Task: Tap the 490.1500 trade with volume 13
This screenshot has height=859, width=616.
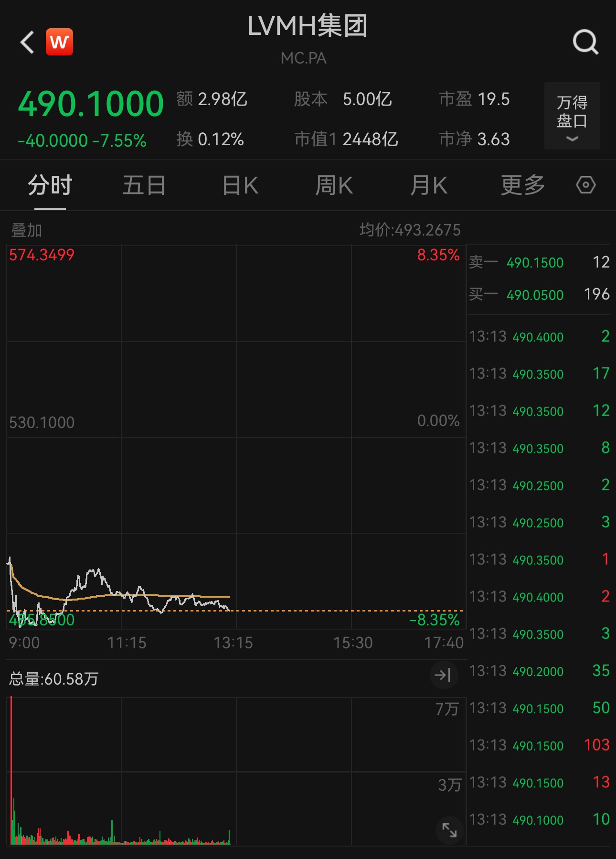Action: click(539, 783)
